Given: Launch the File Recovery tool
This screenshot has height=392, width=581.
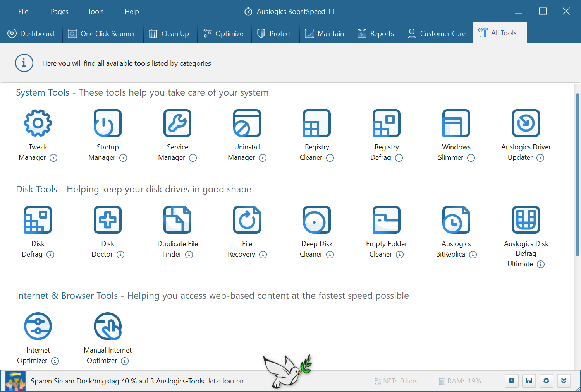Looking at the screenshot, I should tap(247, 220).
